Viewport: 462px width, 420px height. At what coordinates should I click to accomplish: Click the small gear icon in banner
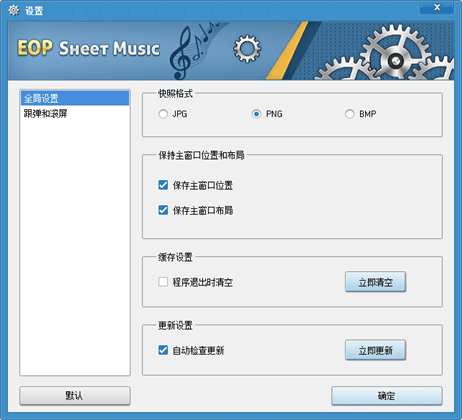(x=247, y=49)
